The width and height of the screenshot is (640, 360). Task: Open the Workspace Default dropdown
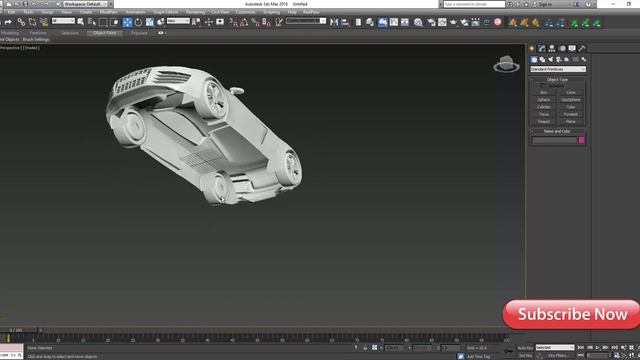(85, 4)
